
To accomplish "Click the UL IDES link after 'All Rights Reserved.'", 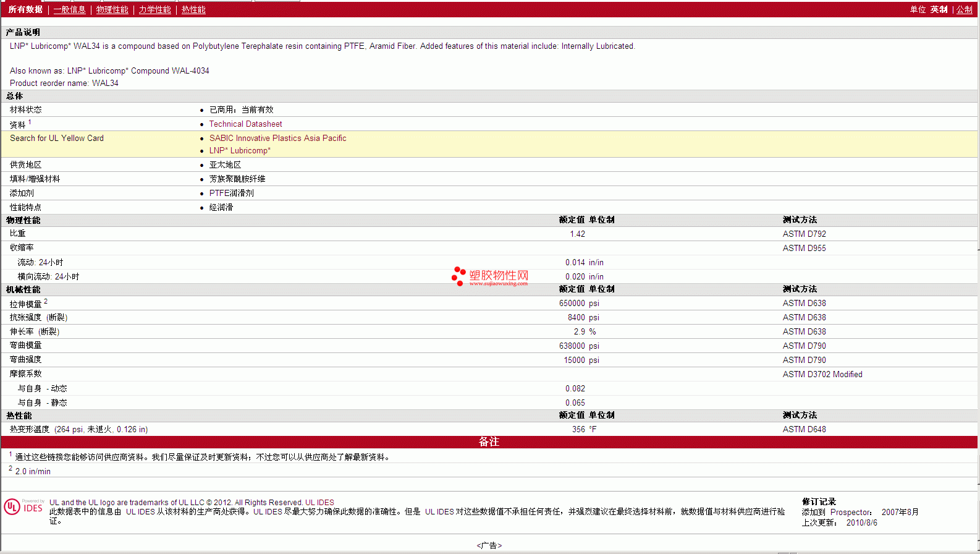I will (x=319, y=502).
